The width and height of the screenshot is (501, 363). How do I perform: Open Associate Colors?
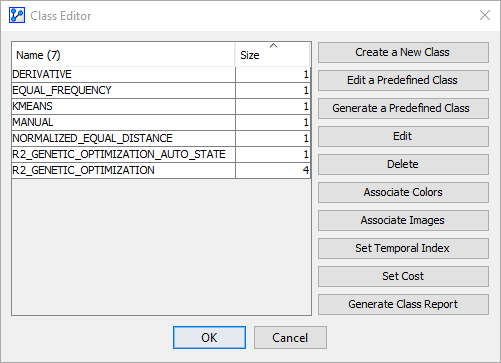pyautogui.click(x=403, y=192)
